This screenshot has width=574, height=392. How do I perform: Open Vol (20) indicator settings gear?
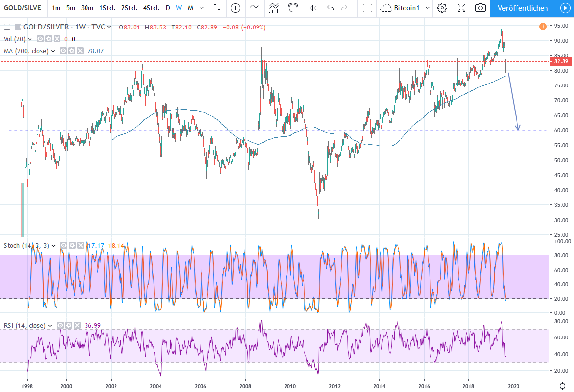48,39
